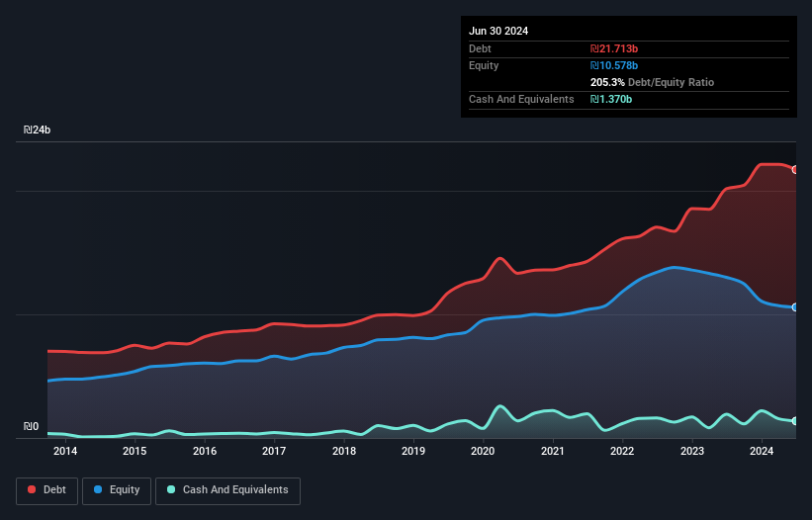
Task: Click the ₪0 y-axis label
Action: click(x=31, y=426)
